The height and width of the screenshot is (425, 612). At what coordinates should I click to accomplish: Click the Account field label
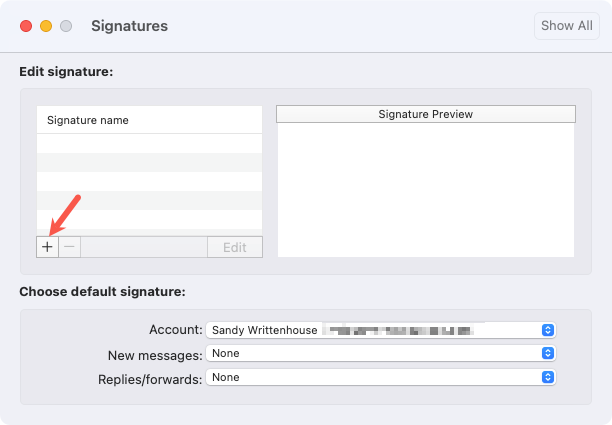pos(173,330)
